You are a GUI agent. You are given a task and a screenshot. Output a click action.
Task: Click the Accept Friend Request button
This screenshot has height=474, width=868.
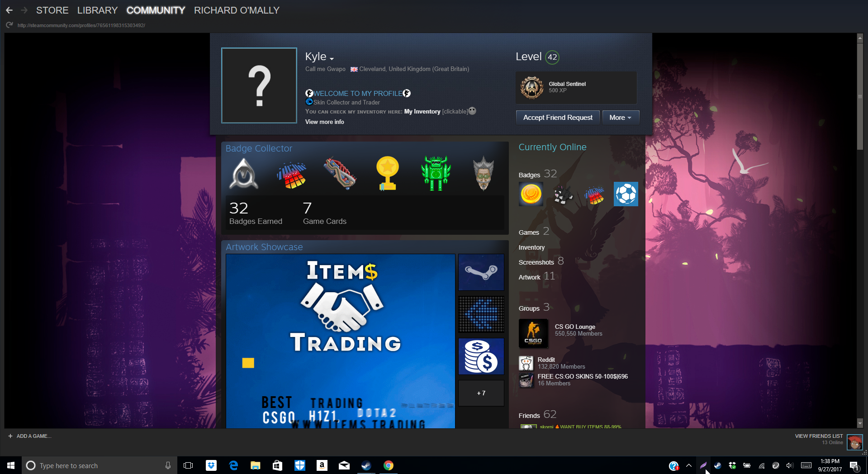tap(558, 118)
